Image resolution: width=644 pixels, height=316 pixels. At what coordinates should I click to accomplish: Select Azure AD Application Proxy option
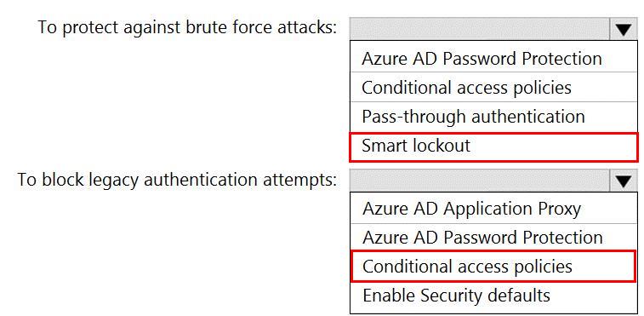(x=493, y=209)
